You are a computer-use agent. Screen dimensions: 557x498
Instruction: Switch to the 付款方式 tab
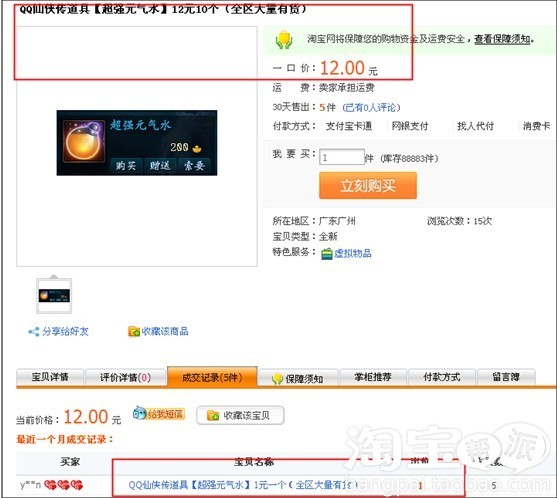tap(442, 377)
